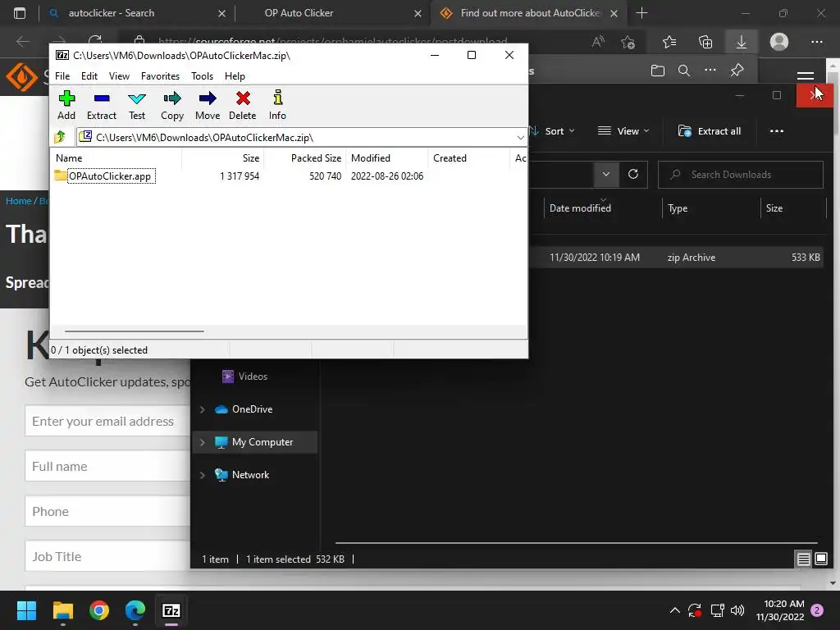
Task: Open a new browser tab
Action: point(641,13)
